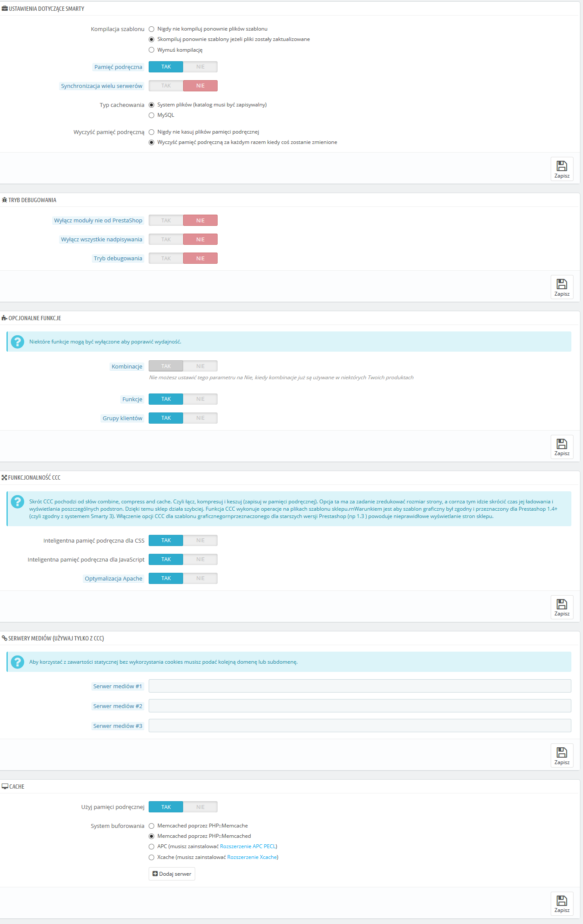Choose 'Memcached poprzez PHP::Memcache' caching system

151,826
